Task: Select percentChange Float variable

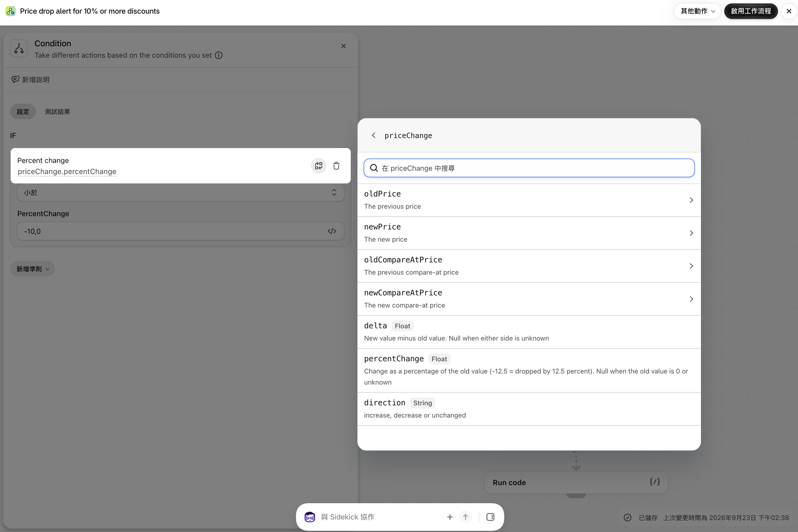Action: pyautogui.click(x=529, y=370)
